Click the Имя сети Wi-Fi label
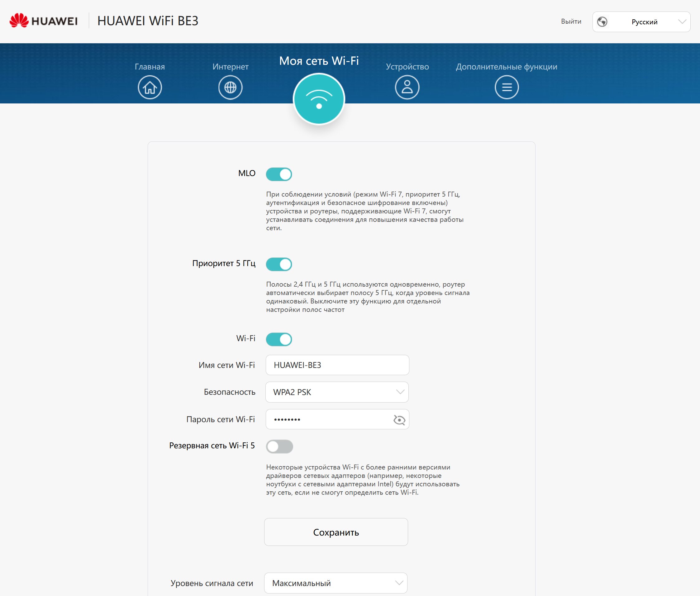 pyautogui.click(x=227, y=365)
